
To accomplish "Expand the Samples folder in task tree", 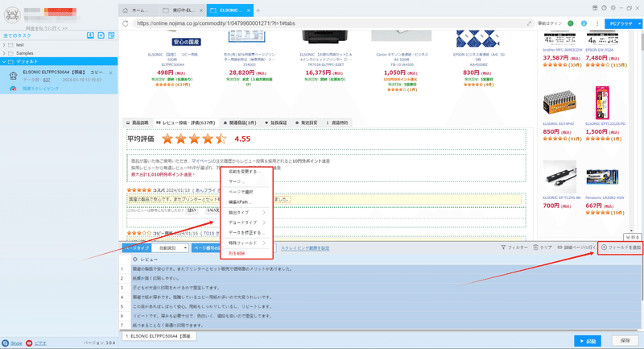I will (x=4, y=53).
